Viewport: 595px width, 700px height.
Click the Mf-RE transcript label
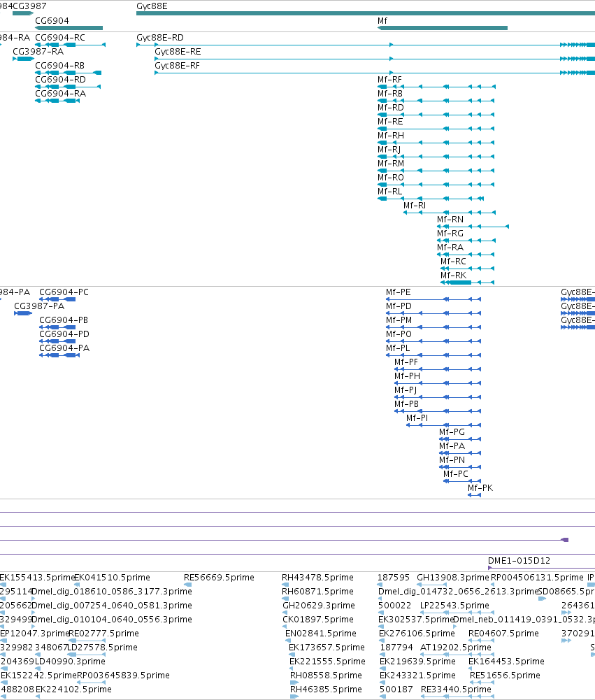click(x=390, y=122)
